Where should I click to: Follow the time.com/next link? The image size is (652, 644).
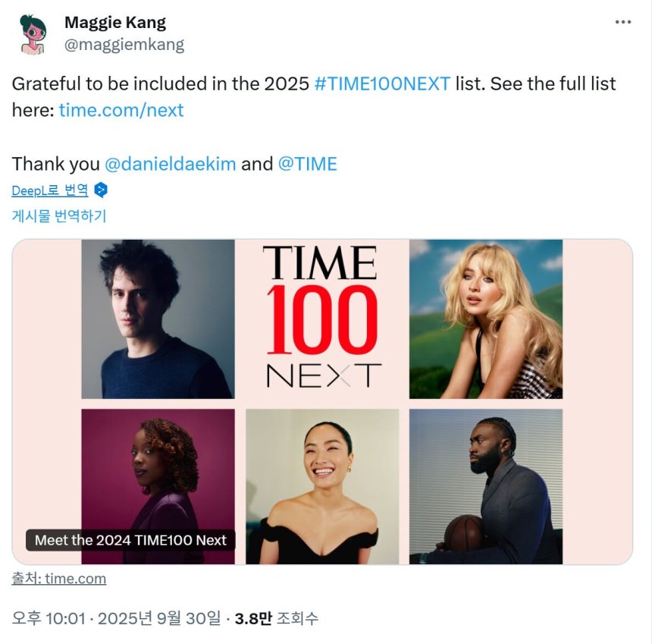tap(121, 110)
